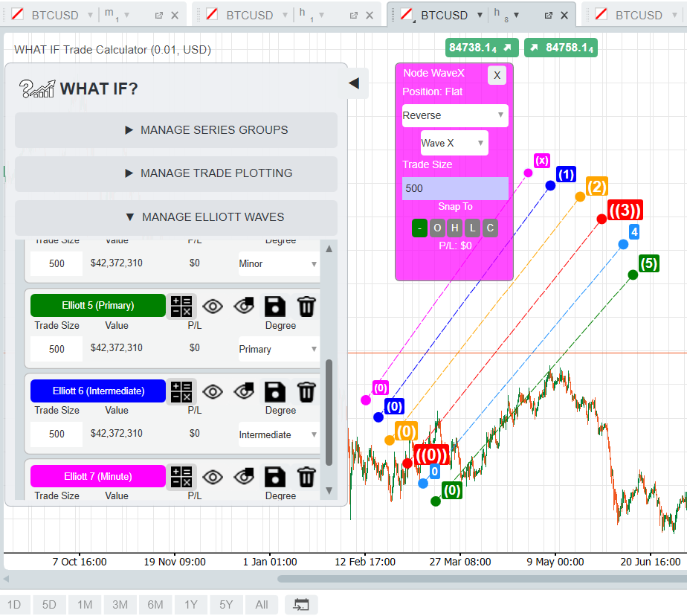Click Trade Size field of Elliott 5 (Primary)
The width and height of the screenshot is (687, 616).
[x=57, y=349]
